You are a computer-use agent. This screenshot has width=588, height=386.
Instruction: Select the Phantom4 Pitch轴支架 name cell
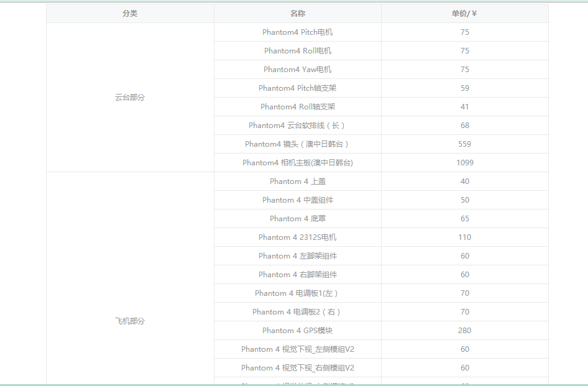(x=297, y=88)
